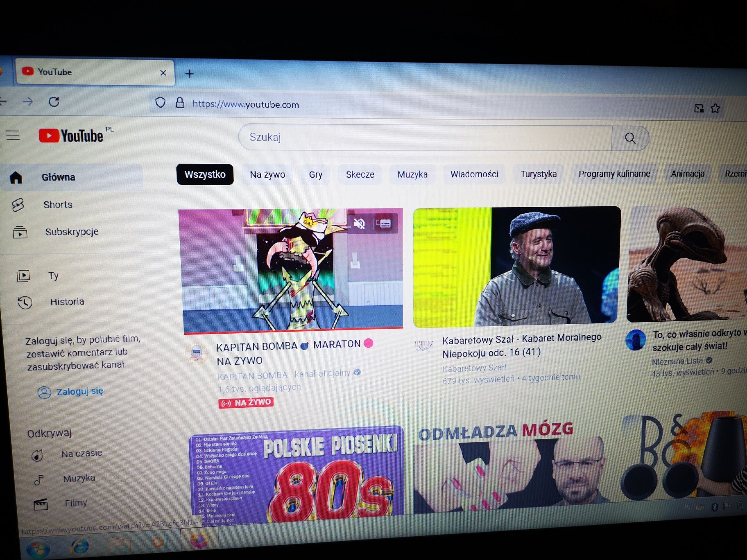Open Internet Explorer on taskbar
The image size is (747, 560).
click(x=80, y=546)
